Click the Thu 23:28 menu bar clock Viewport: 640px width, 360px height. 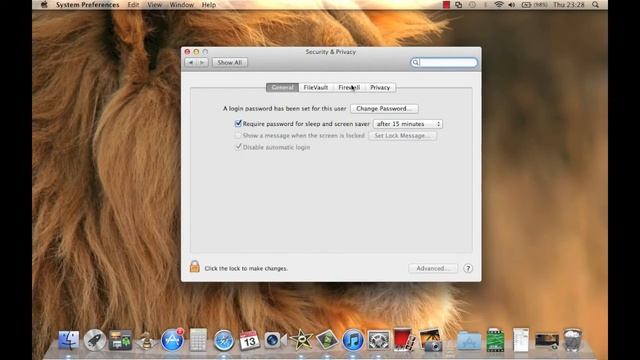click(x=569, y=5)
